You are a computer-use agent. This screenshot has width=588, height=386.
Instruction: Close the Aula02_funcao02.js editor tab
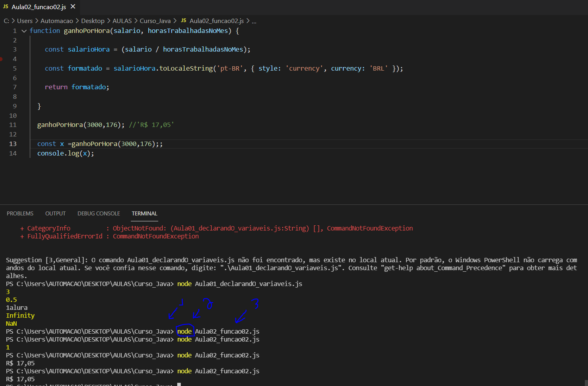click(x=73, y=7)
